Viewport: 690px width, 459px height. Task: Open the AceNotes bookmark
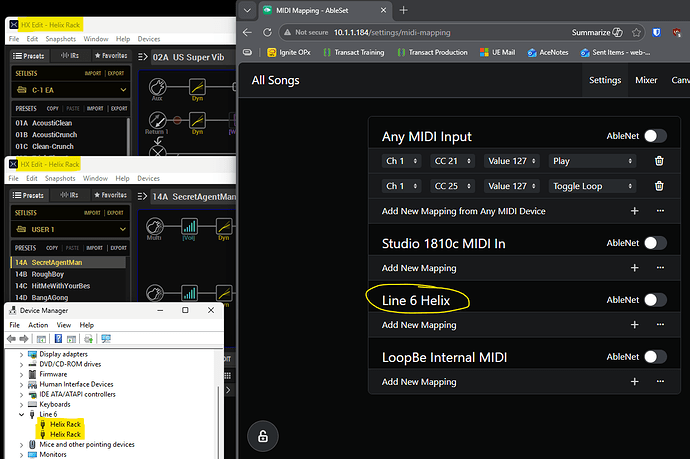point(548,52)
